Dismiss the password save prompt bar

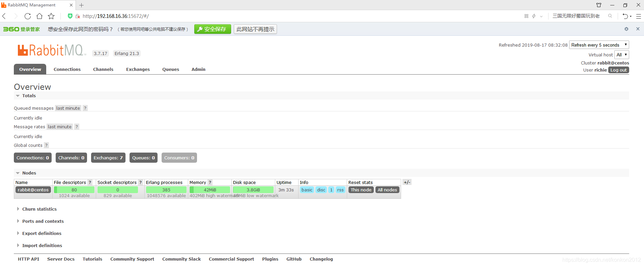click(x=638, y=29)
